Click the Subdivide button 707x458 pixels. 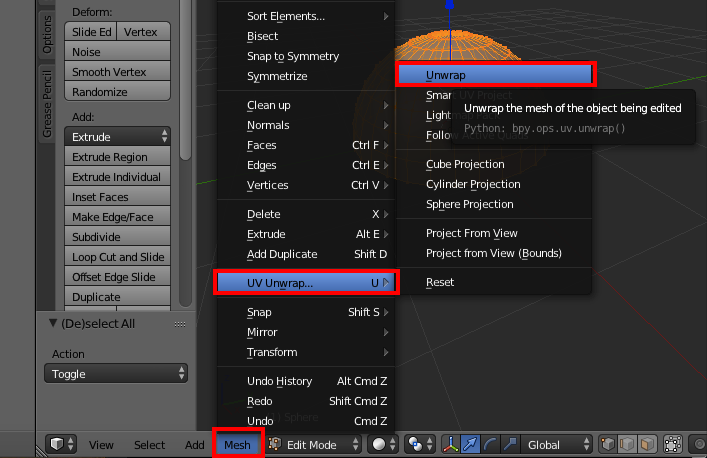coord(117,237)
